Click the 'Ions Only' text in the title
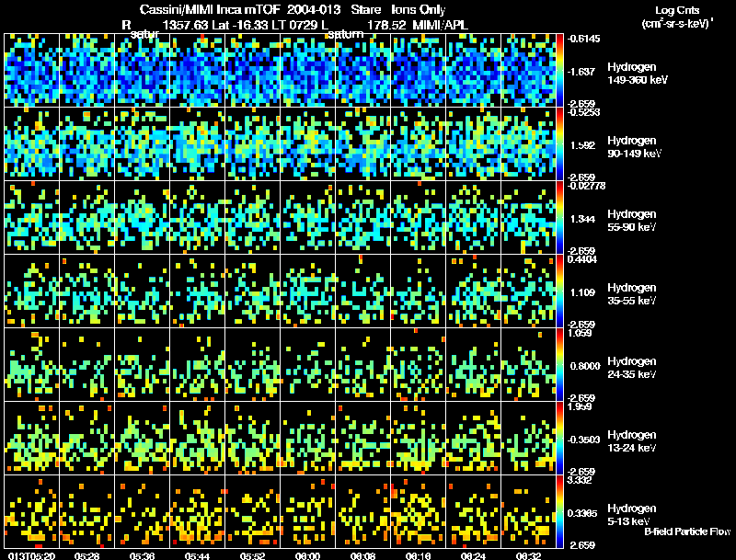This screenshot has height=560, width=736. click(419, 9)
